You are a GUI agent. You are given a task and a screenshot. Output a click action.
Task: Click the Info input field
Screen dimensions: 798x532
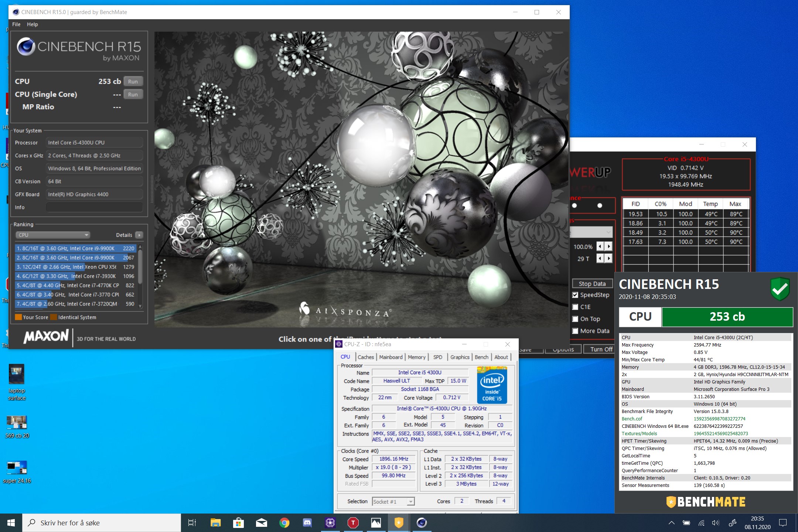(x=94, y=207)
